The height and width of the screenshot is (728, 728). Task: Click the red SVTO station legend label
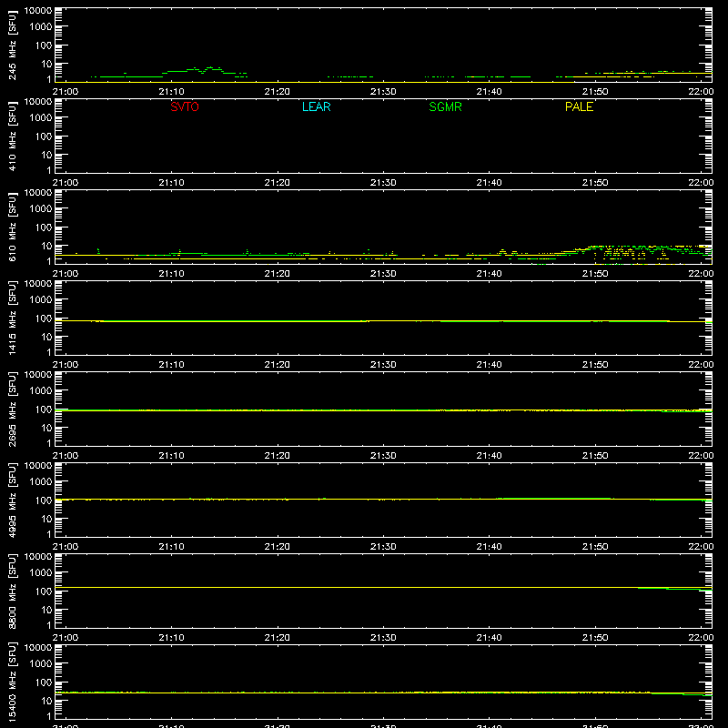click(x=185, y=106)
